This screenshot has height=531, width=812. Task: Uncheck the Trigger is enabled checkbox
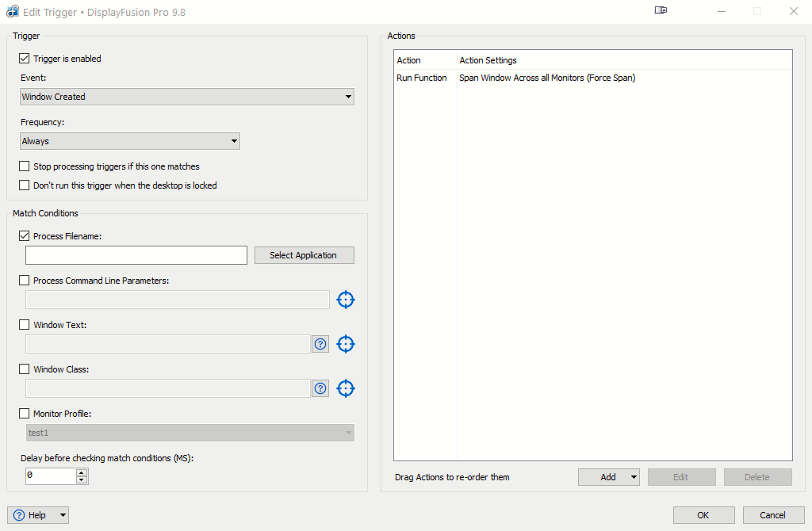tap(25, 59)
